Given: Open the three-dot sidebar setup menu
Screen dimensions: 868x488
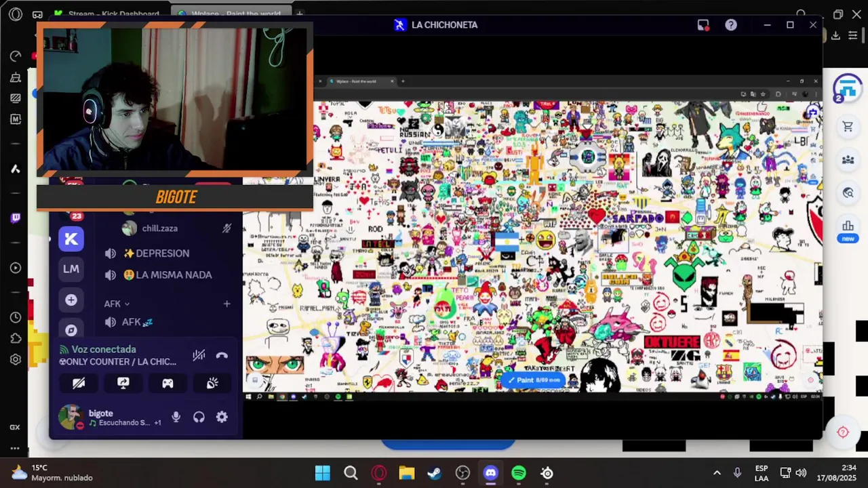Looking at the screenshot, I should (x=15, y=448).
